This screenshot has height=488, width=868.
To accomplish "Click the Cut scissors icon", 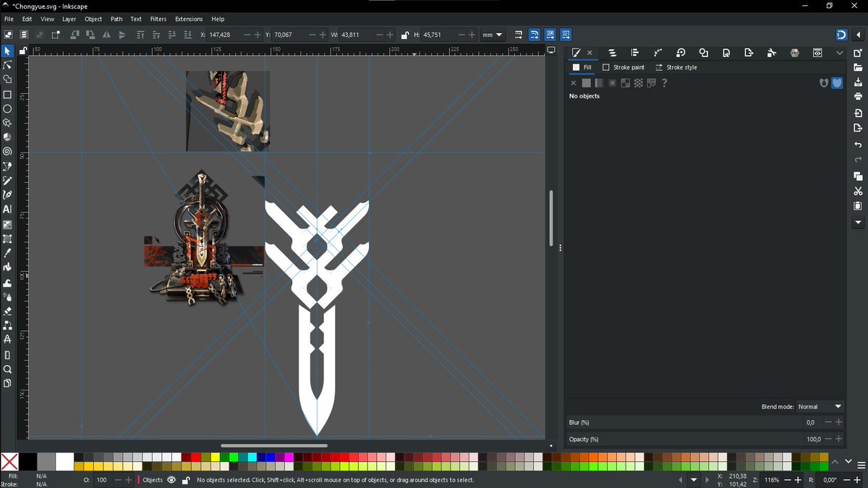I will tap(858, 191).
